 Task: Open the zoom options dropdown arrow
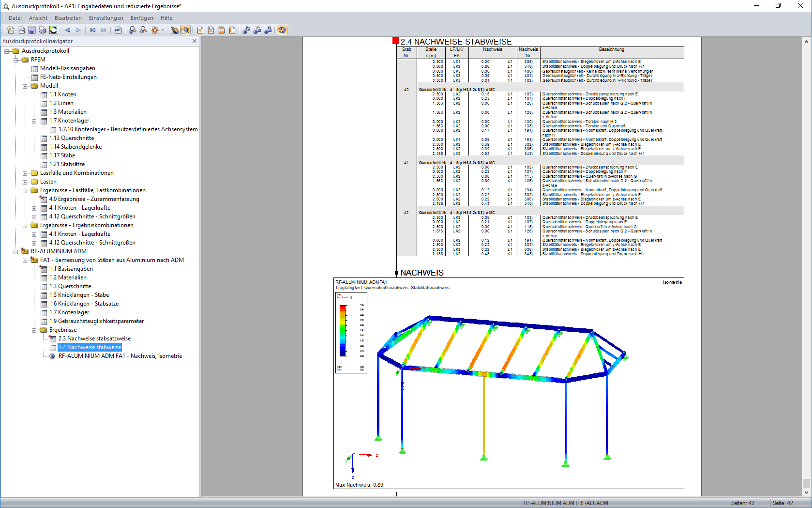163,30
